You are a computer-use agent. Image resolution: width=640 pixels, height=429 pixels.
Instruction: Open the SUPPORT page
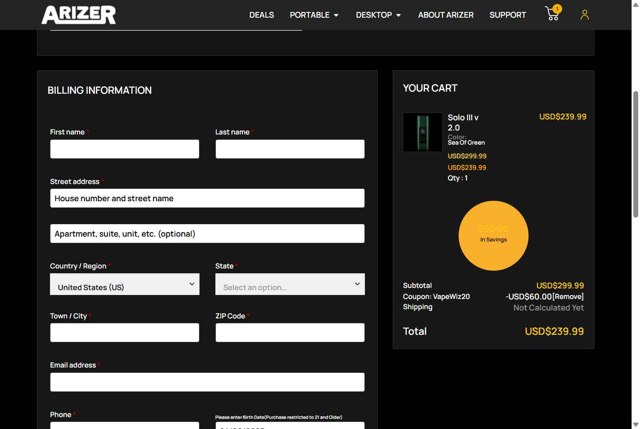coord(508,15)
